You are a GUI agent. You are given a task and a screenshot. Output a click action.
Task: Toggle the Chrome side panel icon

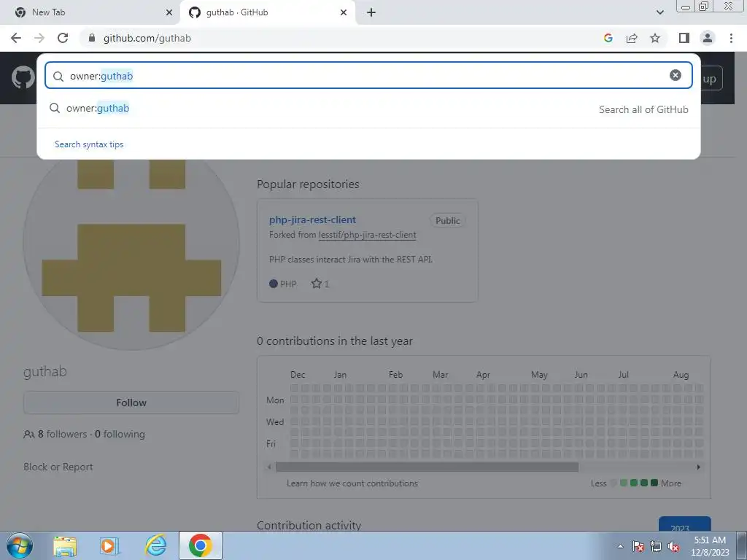pyautogui.click(x=684, y=38)
